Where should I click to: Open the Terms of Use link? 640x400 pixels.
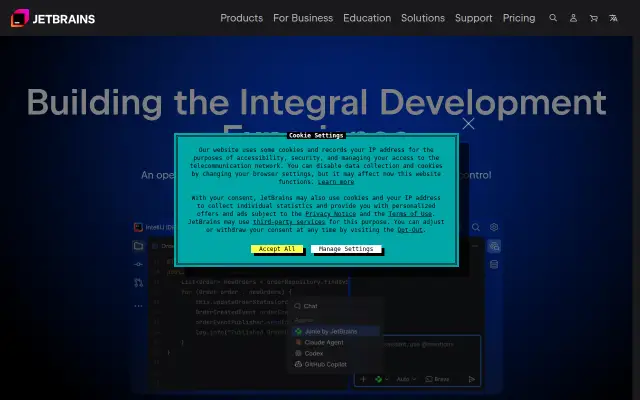[410, 213]
